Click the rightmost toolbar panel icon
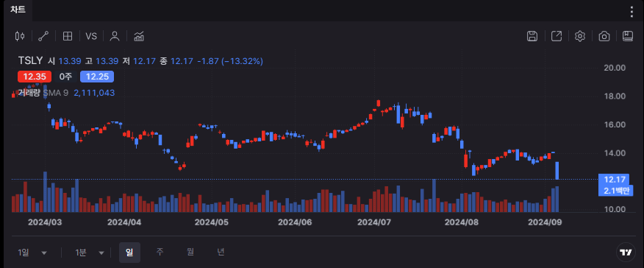 coord(628,36)
